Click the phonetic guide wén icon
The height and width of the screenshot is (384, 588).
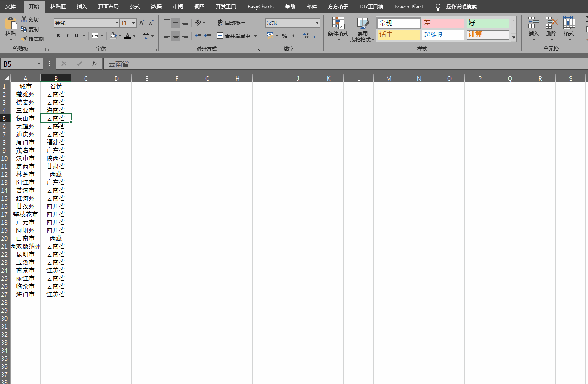146,36
